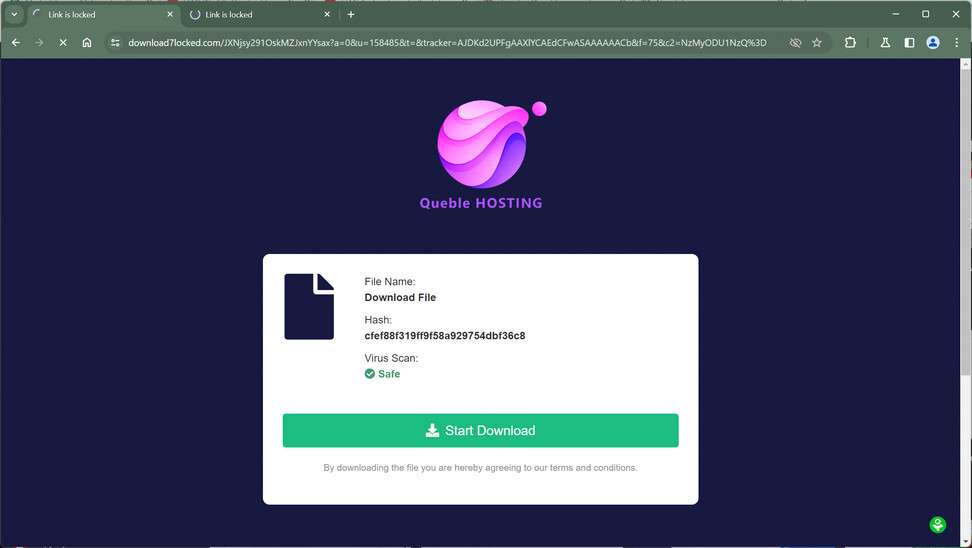Click the green floating extension badge

coord(938,524)
